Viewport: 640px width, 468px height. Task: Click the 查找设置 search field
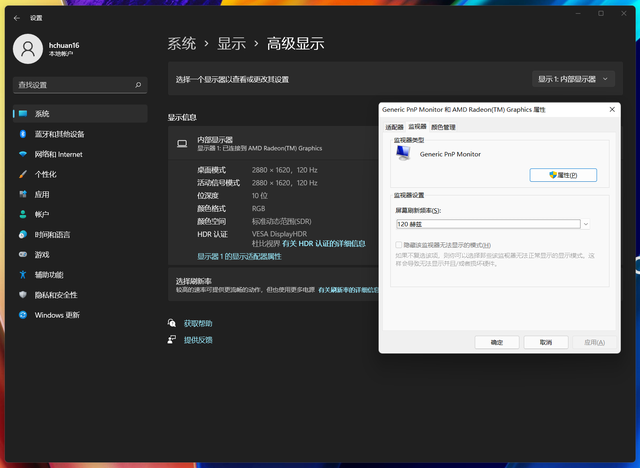(x=80, y=85)
